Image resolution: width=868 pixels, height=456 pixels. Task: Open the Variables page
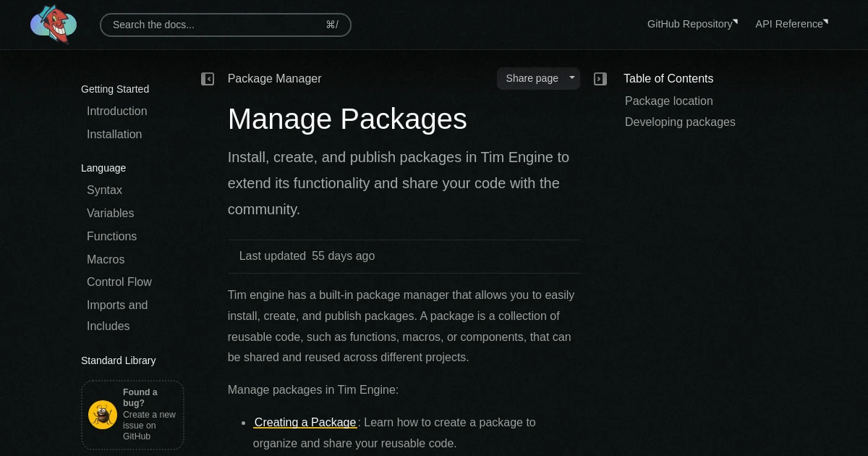click(x=111, y=213)
